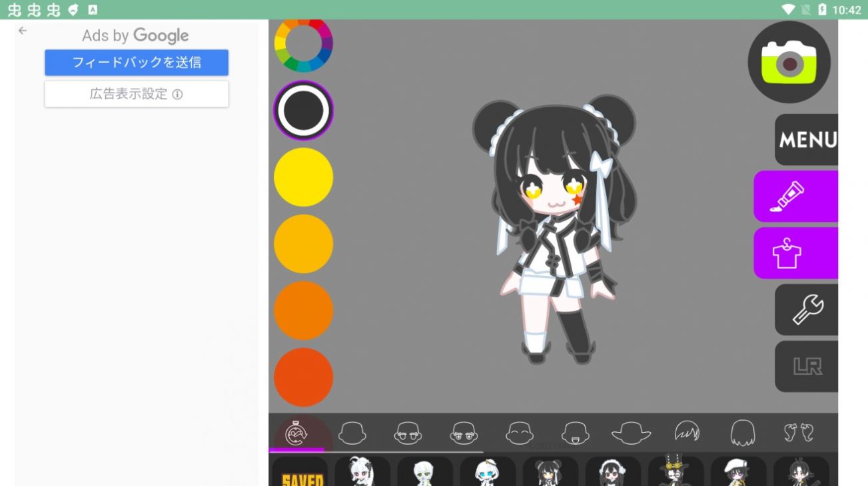Click the blue feedback send button

coord(137,63)
